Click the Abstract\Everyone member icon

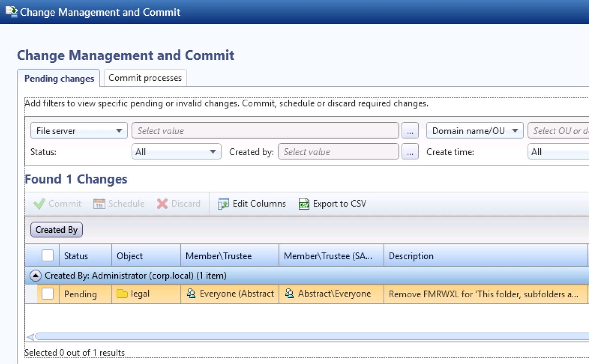tap(289, 293)
